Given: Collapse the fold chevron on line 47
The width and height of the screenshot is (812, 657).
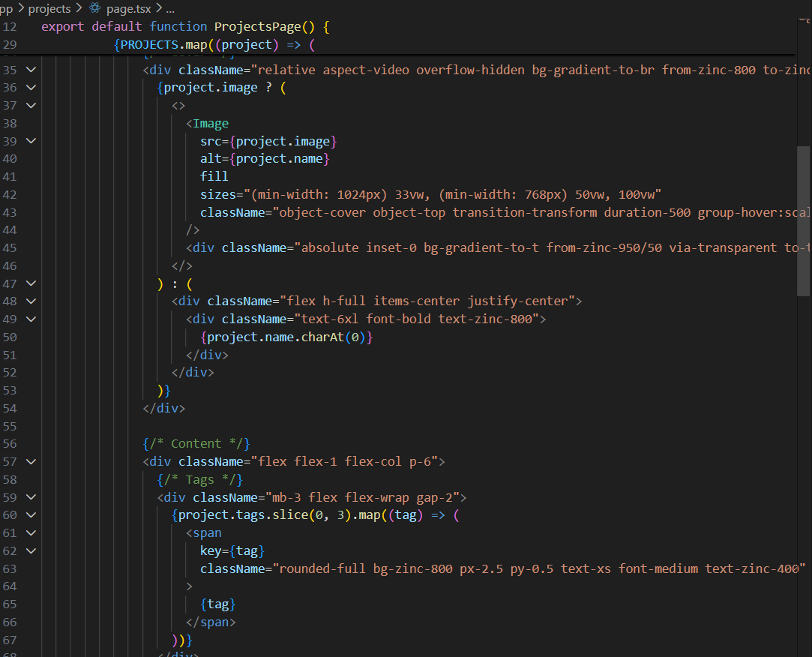Looking at the screenshot, I should click(x=31, y=283).
